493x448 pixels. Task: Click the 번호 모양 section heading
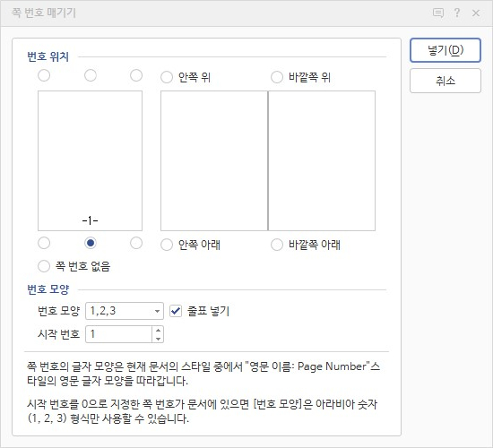(x=48, y=289)
